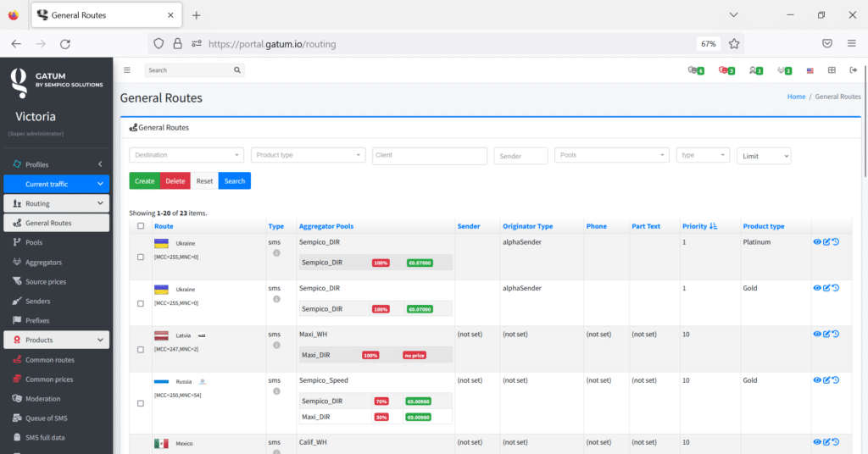
Task: Select the first Ukraine route checkbox
Action: pyautogui.click(x=141, y=257)
